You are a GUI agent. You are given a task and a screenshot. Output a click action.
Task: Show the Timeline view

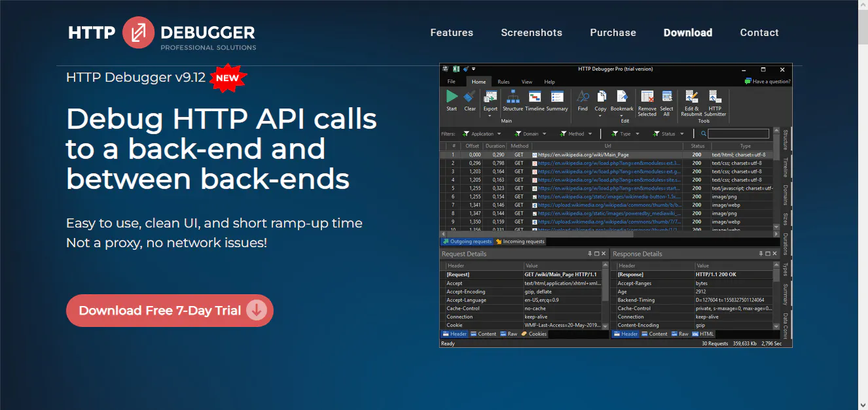click(535, 101)
